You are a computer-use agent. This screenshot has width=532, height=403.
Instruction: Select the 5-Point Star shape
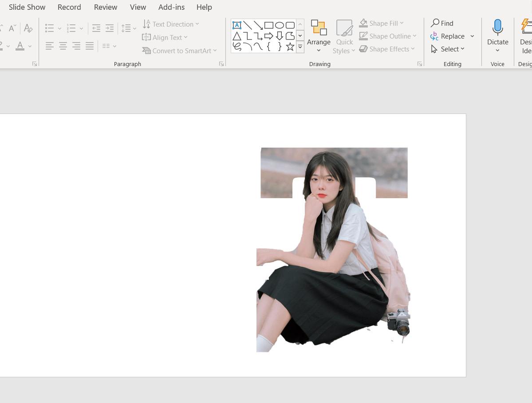point(290,47)
